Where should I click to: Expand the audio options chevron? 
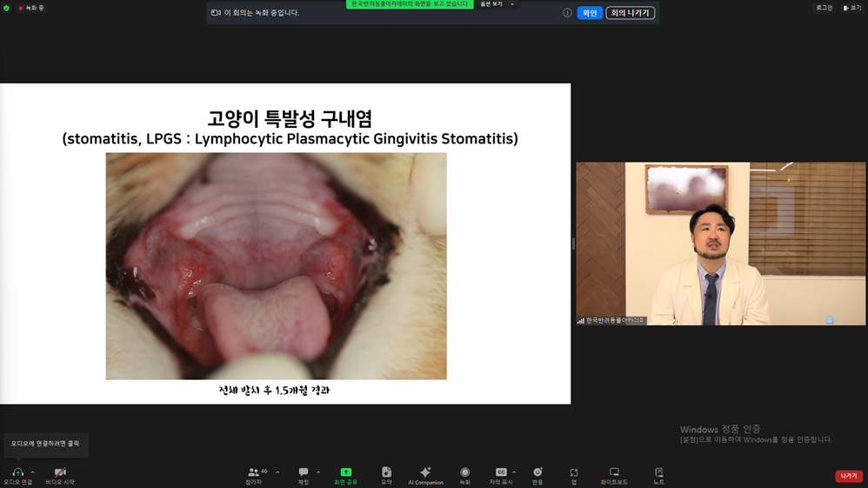(33, 472)
